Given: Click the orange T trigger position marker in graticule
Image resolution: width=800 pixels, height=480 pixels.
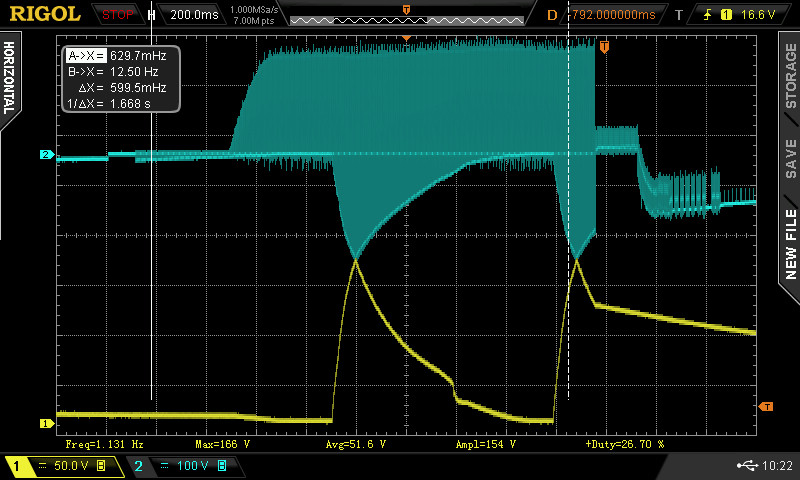Looking at the screenshot, I should [x=604, y=46].
